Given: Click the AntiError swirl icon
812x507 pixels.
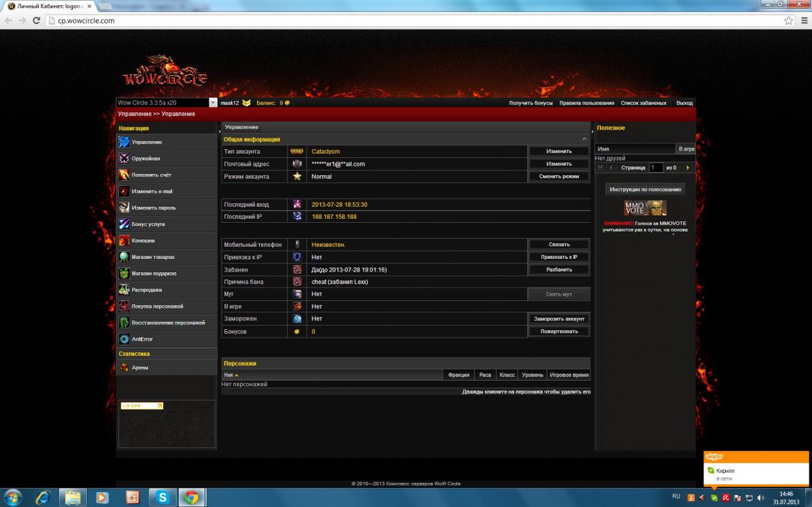Looking at the screenshot, I should [124, 339].
